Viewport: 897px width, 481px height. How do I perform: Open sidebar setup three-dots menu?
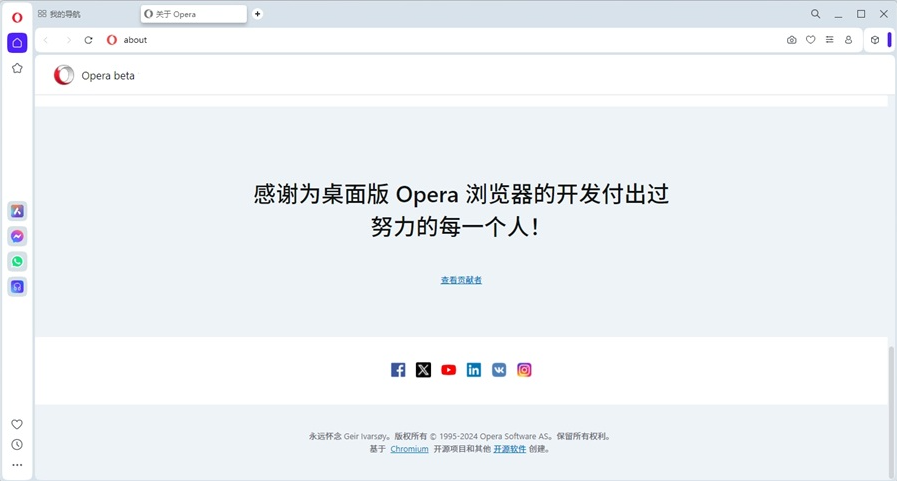pos(17,465)
